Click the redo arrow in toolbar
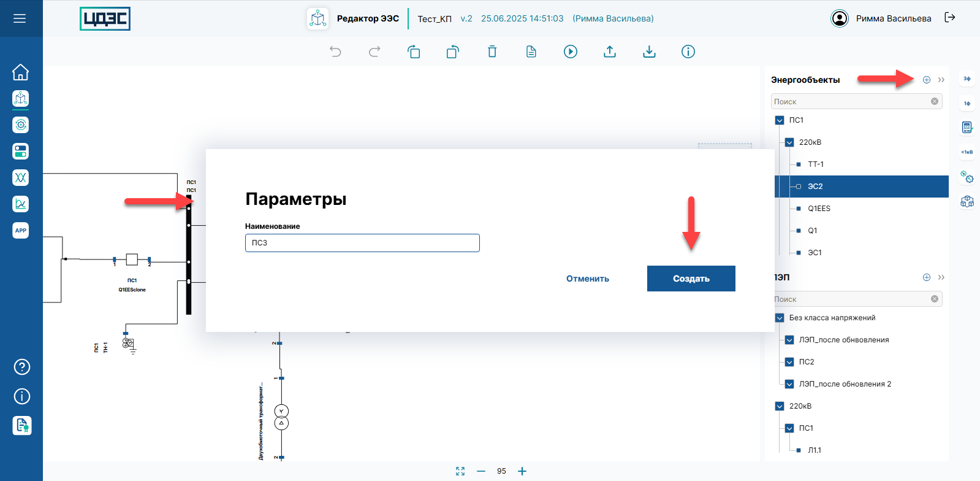This screenshot has height=481, width=980. (374, 52)
